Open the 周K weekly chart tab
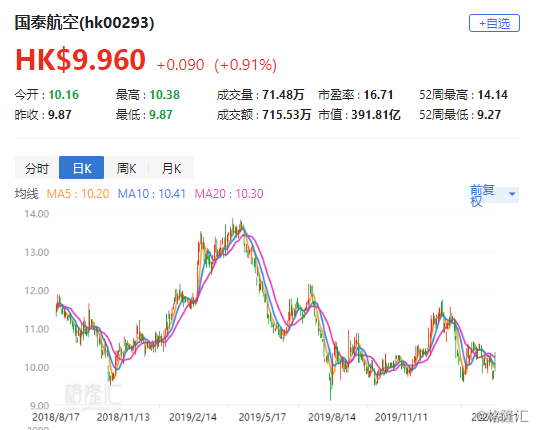The height and width of the screenshot is (430, 536). pyautogui.click(x=126, y=168)
